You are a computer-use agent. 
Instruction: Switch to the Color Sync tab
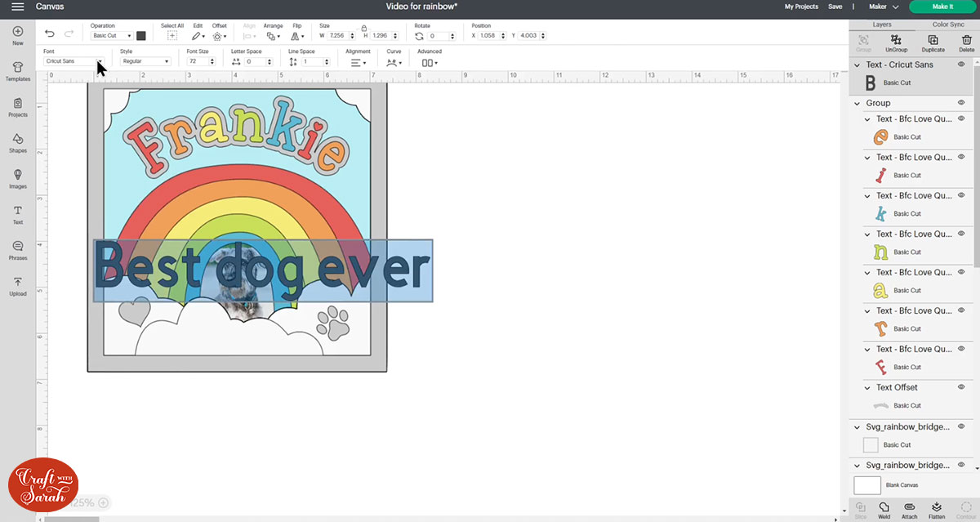(x=947, y=25)
